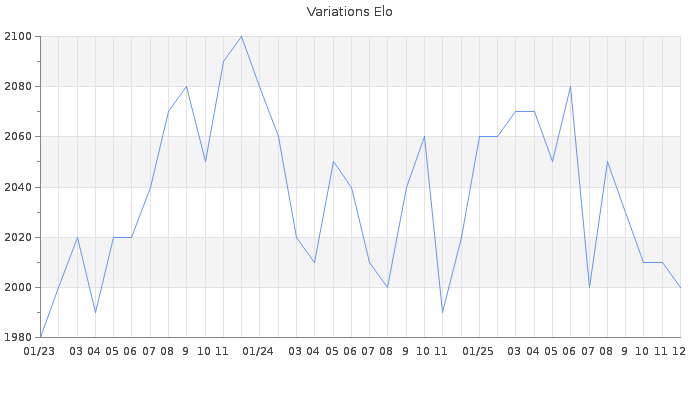
Task: Select the 01/24 x-axis date label
Action: pos(259,351)
